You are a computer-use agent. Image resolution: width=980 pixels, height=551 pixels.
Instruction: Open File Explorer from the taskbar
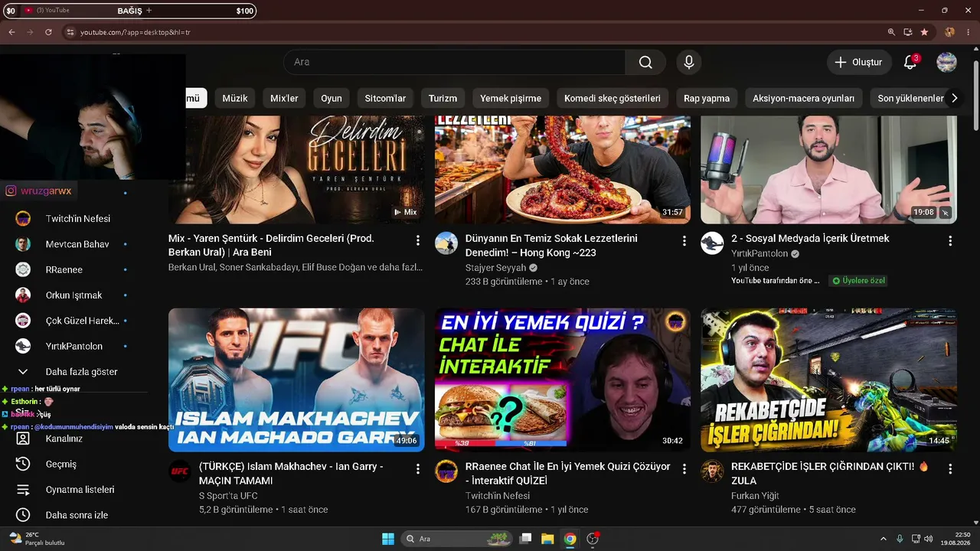(x=547, y=539)
